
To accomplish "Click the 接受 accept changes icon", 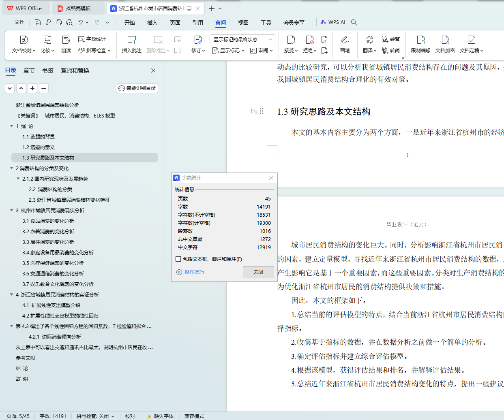I will 291,45.
